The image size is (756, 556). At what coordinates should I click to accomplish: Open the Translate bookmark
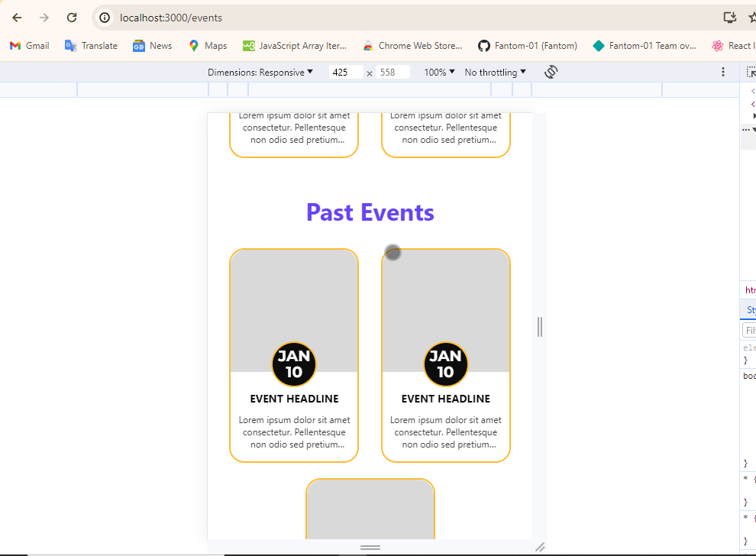[x=91, y=46]
